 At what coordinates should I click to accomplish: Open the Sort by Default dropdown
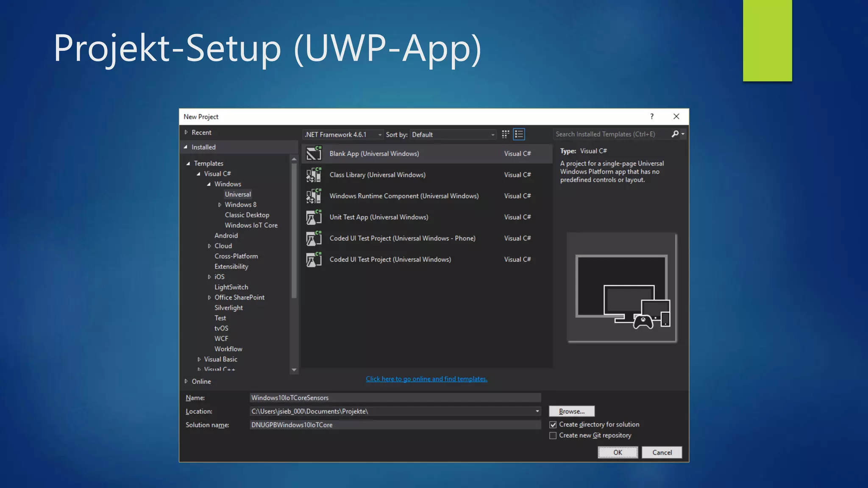(x=453, y=134)
